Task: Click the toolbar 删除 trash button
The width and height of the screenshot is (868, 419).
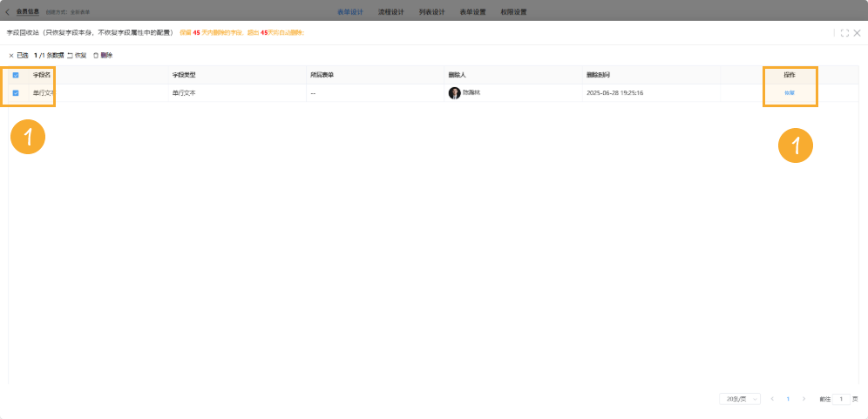Action: [x=103, y=56]
